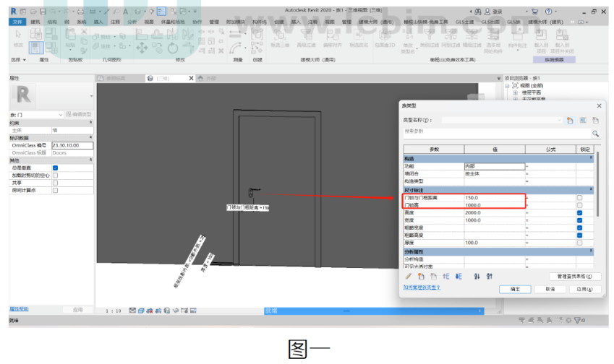
Task: Collapse the 标识数据 group in Properties
Action: click(91, 138)
